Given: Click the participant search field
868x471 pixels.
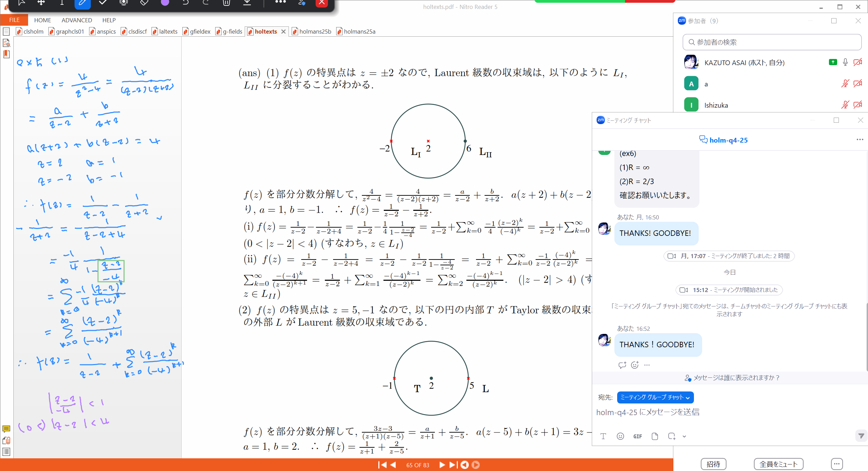Looking at the screenshot, I should (x=772, y=42).
